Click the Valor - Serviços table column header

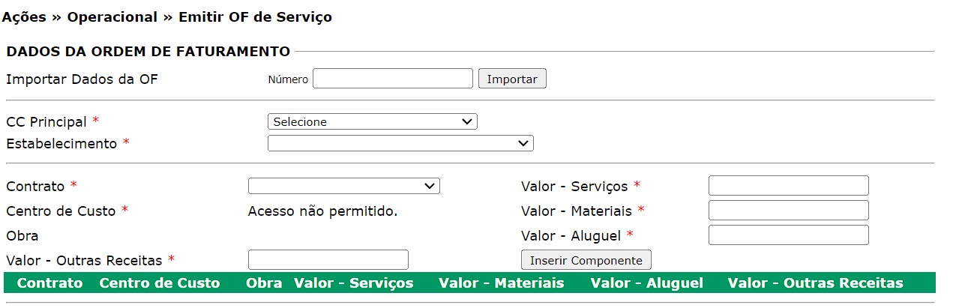coord(353,283)
